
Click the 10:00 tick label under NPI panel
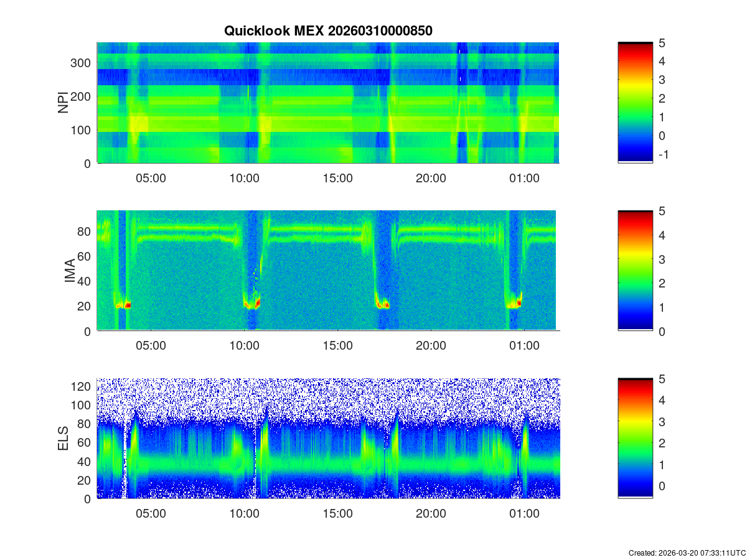click(x=244, y=177)
